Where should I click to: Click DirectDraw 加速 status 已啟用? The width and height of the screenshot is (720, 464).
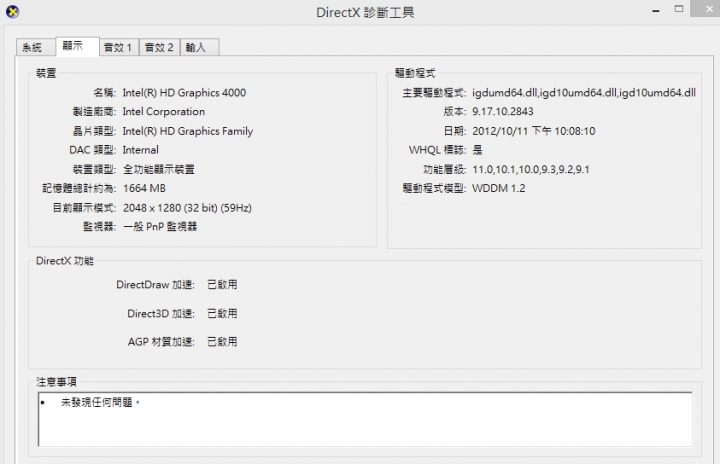[x=222, y=285]
